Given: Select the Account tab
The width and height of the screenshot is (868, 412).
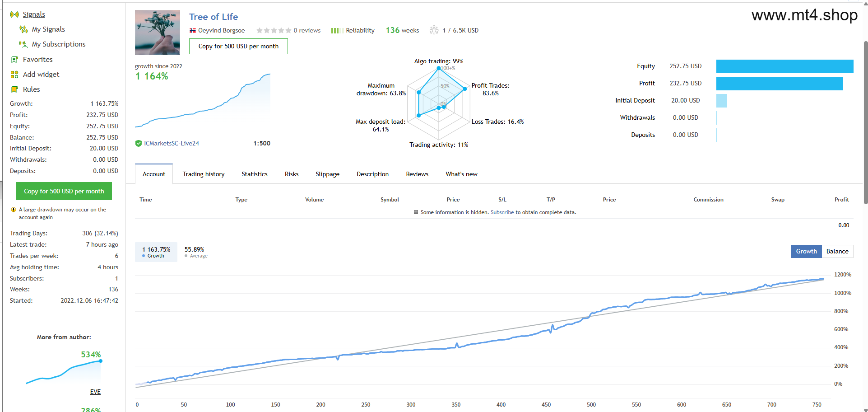Looking at the screenshot, I should point(154,174).
